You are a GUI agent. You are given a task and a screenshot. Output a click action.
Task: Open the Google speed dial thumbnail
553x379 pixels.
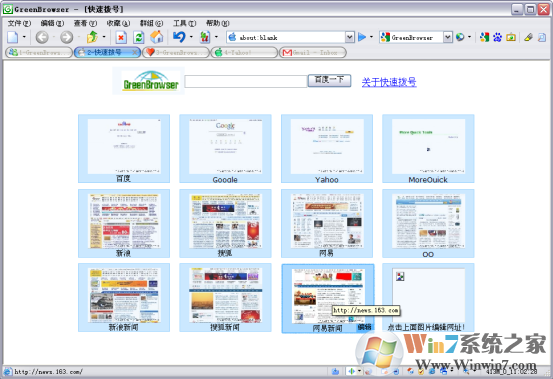coord(225,148)
